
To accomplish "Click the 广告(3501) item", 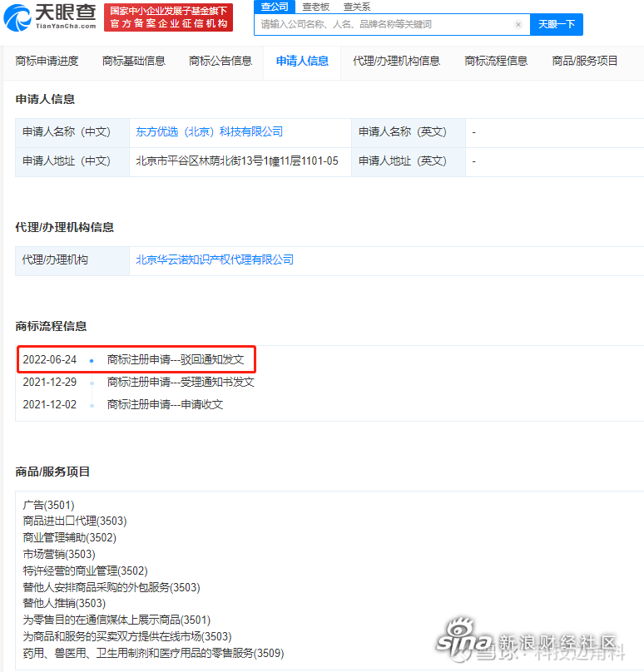I will (x=48, y=506).
